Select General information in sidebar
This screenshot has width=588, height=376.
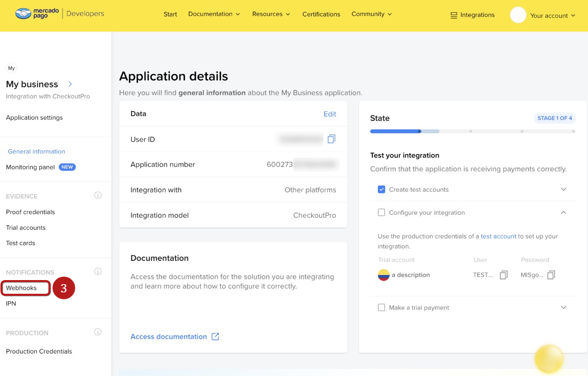coord(37,151)
